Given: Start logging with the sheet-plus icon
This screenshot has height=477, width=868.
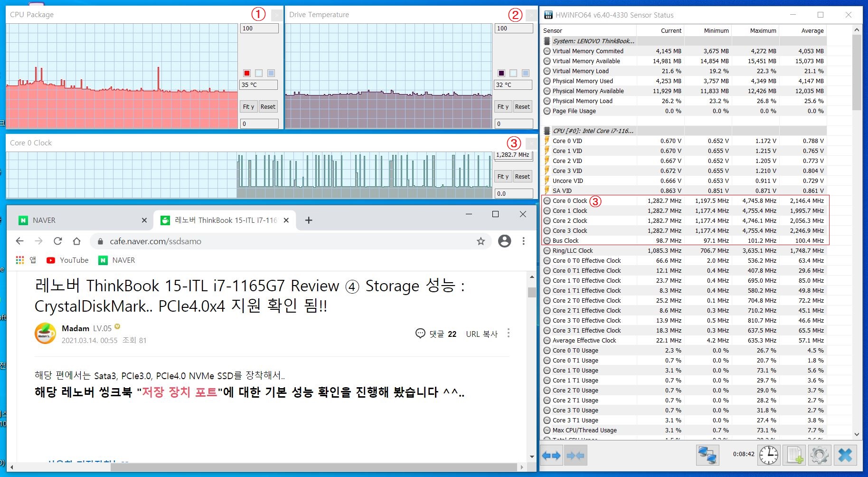Looking at the screenshot, I should [795, 455].
